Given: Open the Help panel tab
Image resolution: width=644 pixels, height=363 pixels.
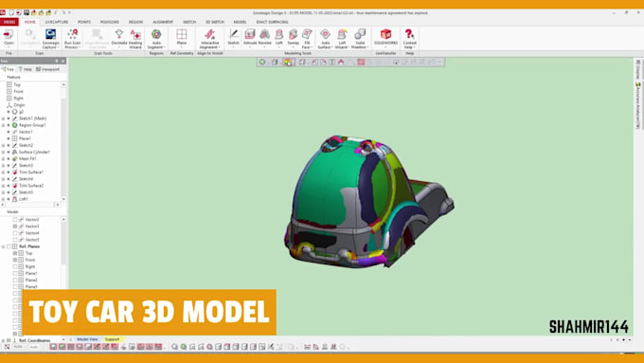Looking at the screenshot, I should coord(25,69).
